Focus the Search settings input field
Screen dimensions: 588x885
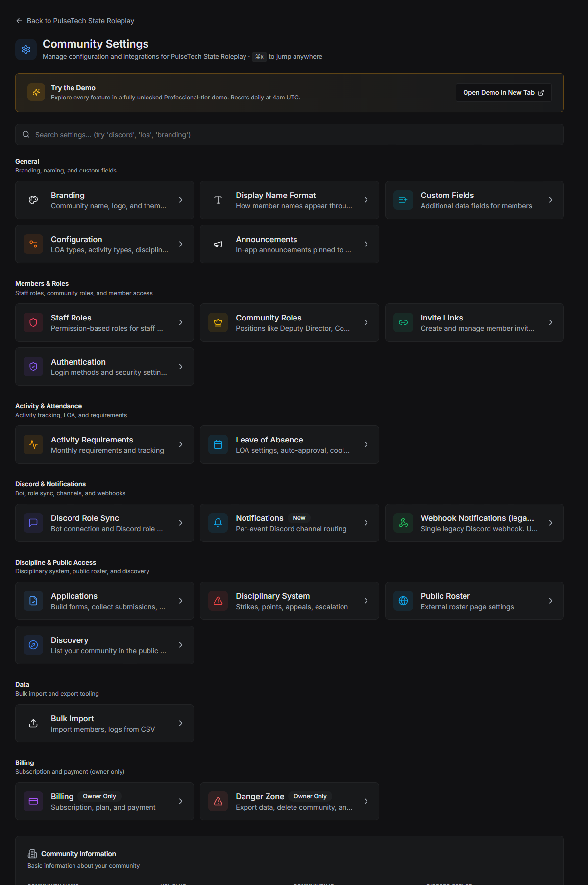[290, 134]
